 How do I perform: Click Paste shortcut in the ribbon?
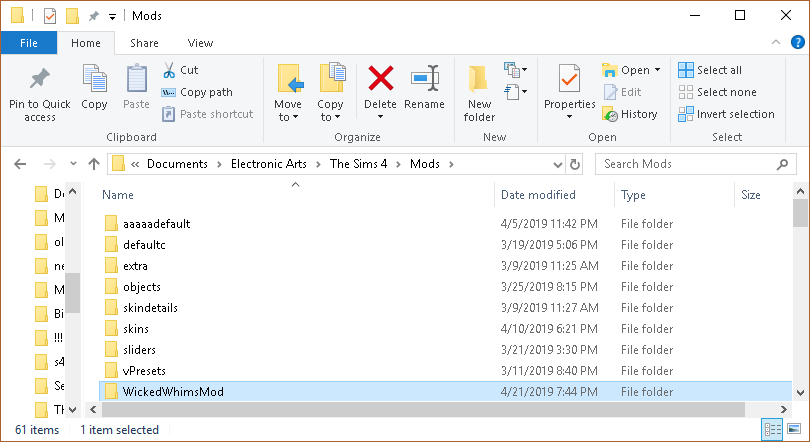click(208, 114)
